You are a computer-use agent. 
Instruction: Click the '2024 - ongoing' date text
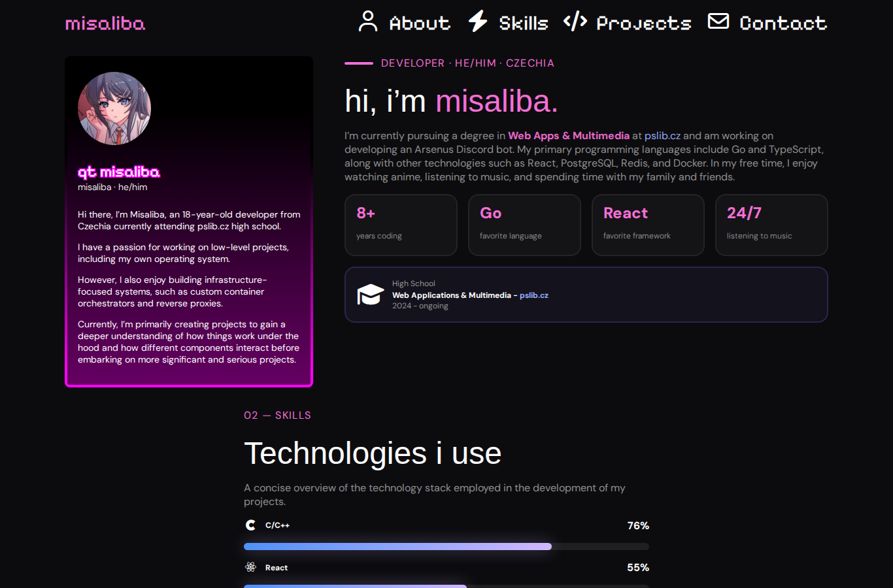[x=420, y=306]
